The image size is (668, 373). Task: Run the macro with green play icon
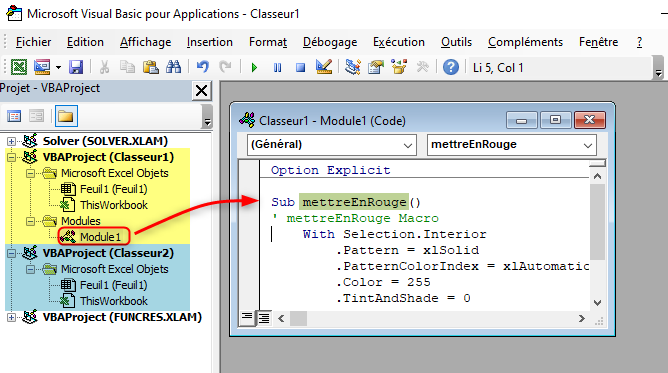254,67
